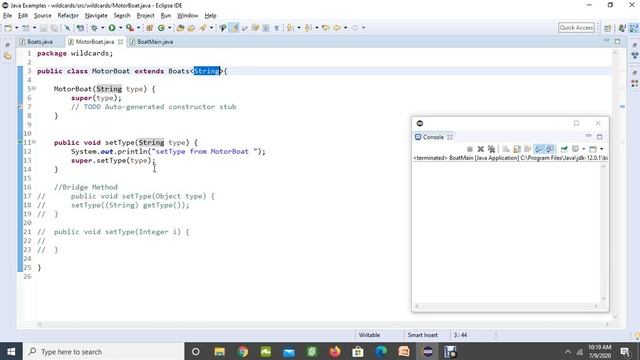The height and width of the screenshot is (360, 640).
Task: Click the Toggle Breakpoint toolbar icon
Action: coord(80,28)
